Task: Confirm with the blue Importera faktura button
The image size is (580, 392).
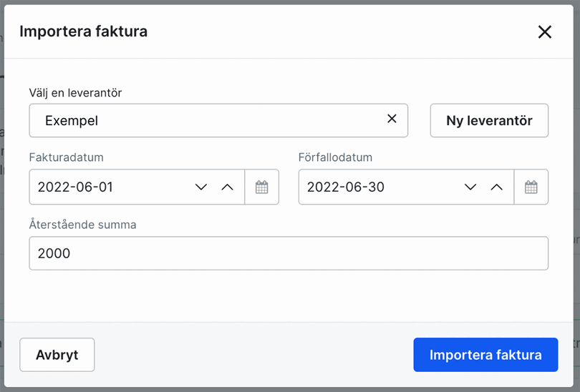Action: tap(485, 355)
